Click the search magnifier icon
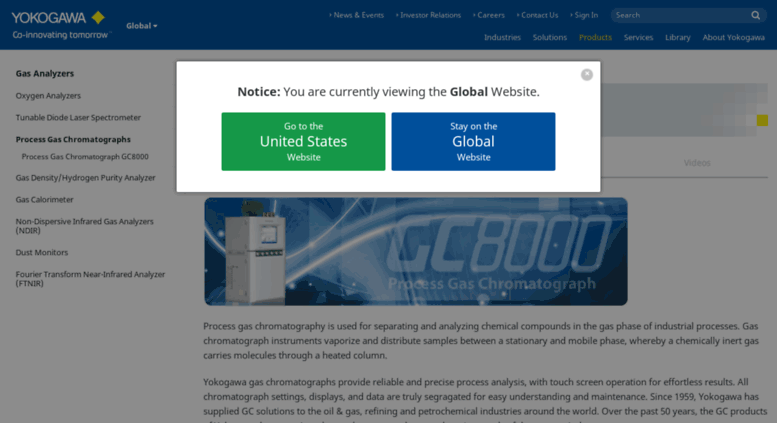The image size is (777, 423). [x=755, y=15]
